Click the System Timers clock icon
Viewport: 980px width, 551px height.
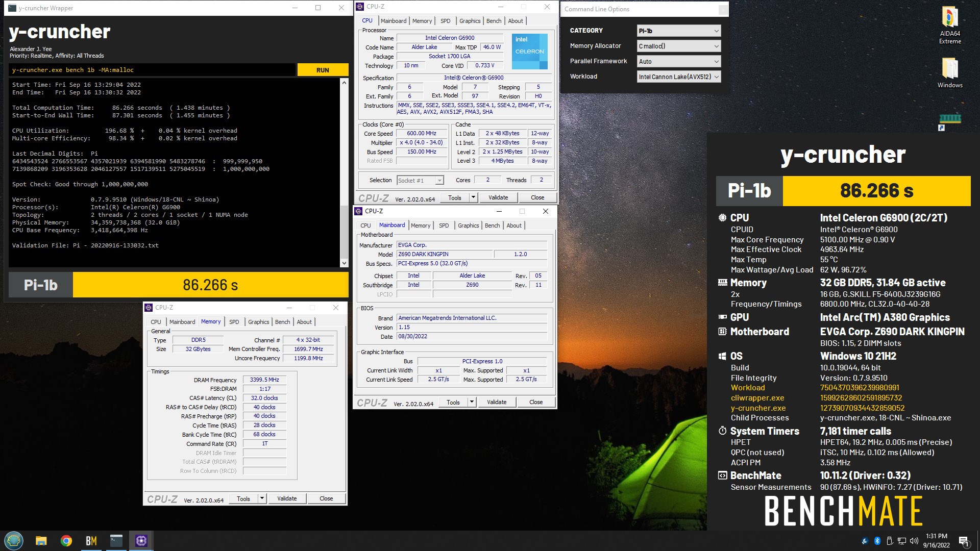[722, 431]
